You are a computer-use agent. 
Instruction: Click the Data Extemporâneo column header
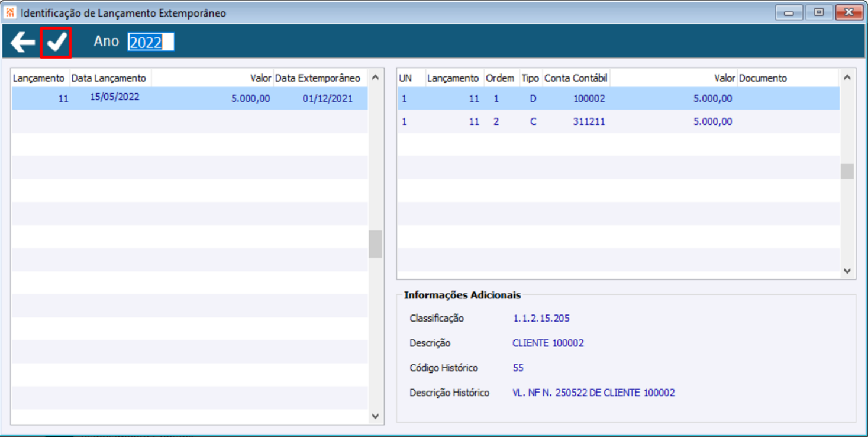click(318, 78)
